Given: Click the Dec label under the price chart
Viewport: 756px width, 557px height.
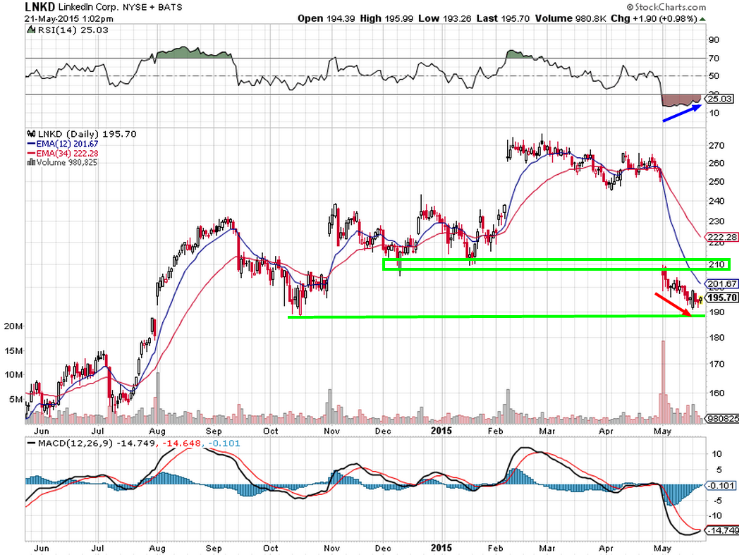Looking at the screenshot, I should tap(384, 431).
